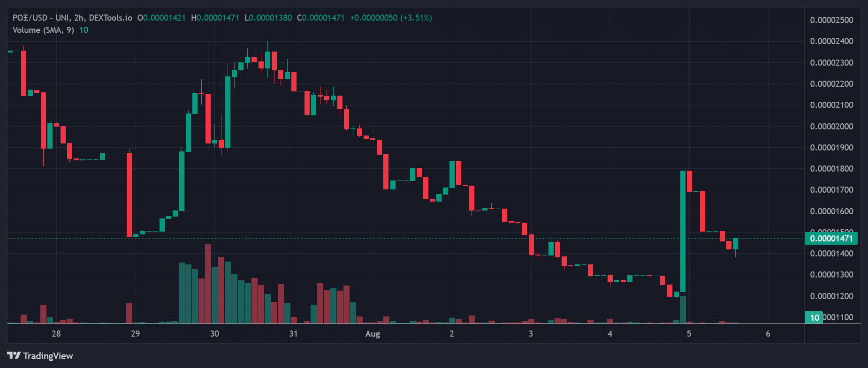
Task: Click the Volume (SMA, 9) indicator label
Action: pyautogui.click(x=43, y=30)
